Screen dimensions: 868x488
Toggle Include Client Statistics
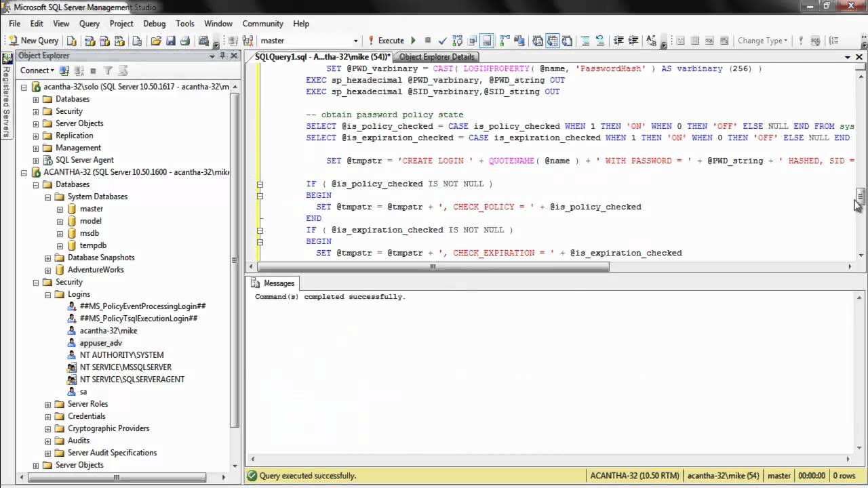pos(519,41)
